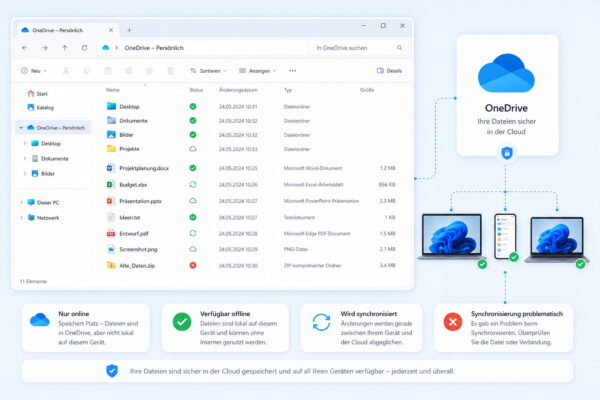Click the smartphone device illustration
Screen dimensions: 600x400
coord(505,236)
